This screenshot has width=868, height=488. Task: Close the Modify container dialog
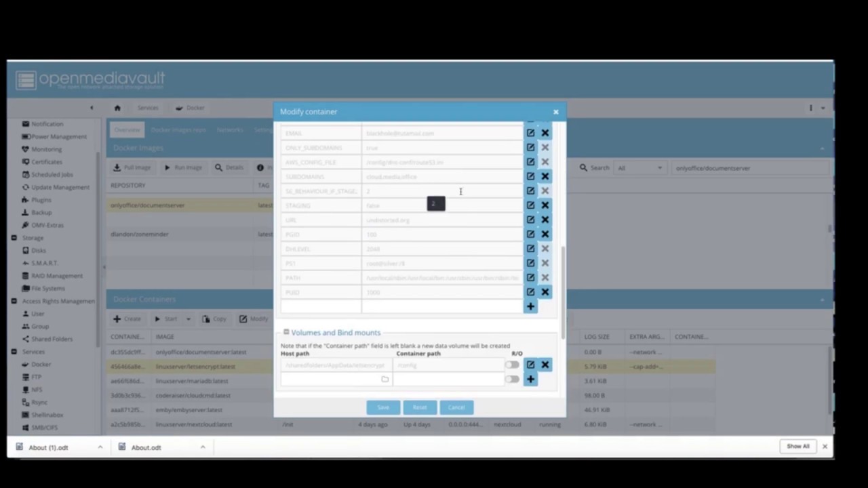click(555, 112)
